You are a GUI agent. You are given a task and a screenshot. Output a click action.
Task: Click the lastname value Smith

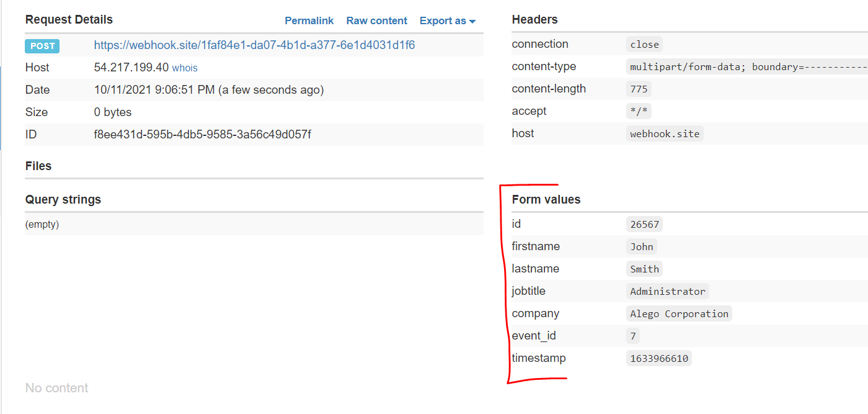[644, 269]
